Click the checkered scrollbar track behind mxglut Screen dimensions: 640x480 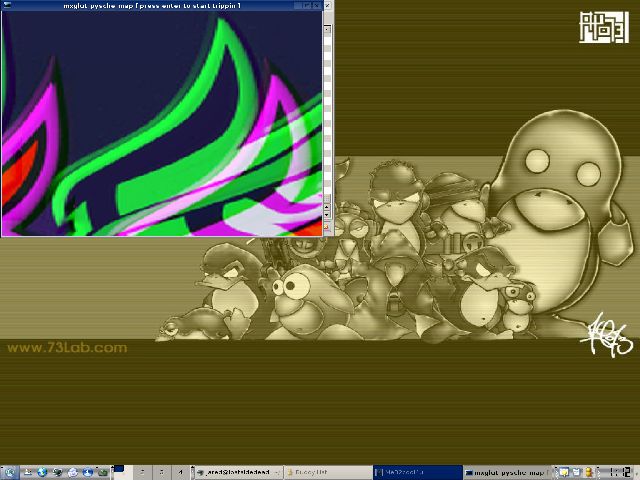point(327,116)
